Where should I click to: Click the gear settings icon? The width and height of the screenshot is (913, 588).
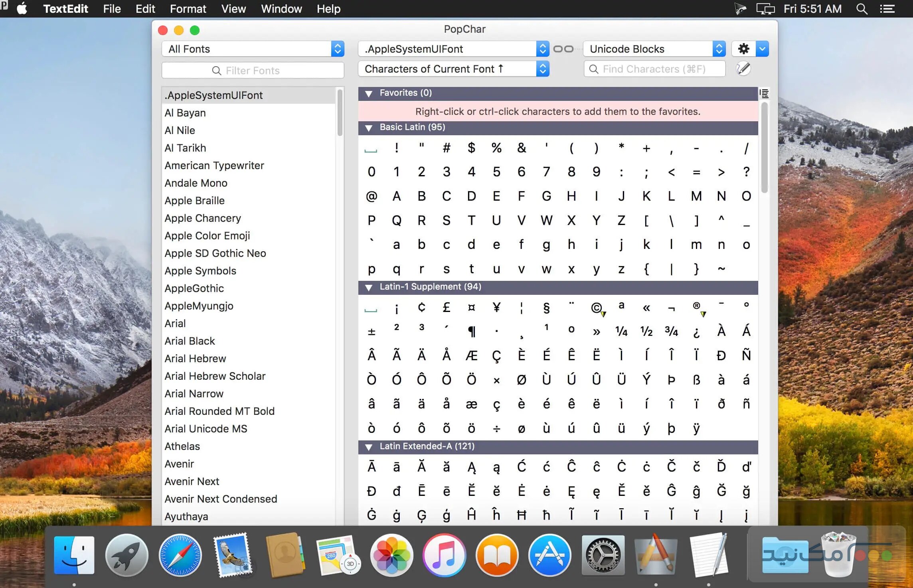[743, 49]
